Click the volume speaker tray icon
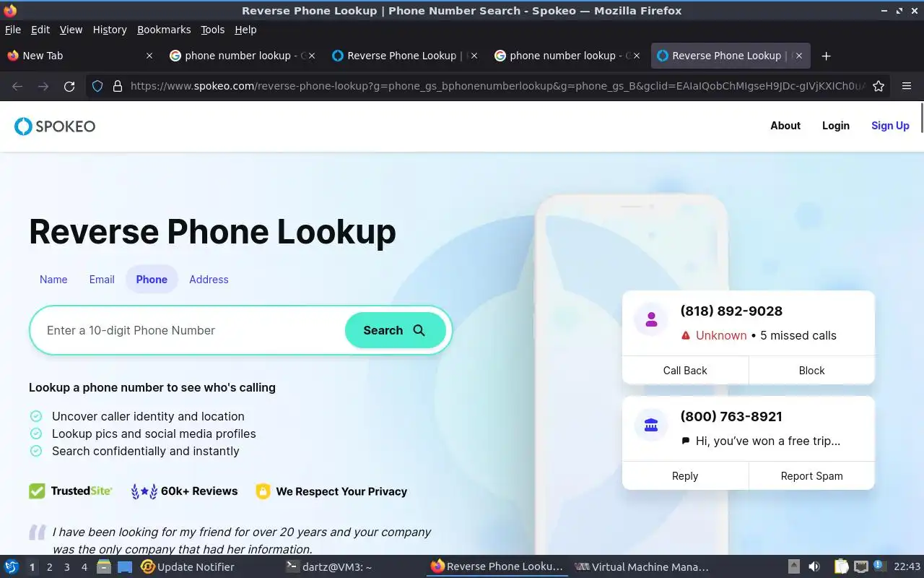The image size is (924, 578). (814, 567)
